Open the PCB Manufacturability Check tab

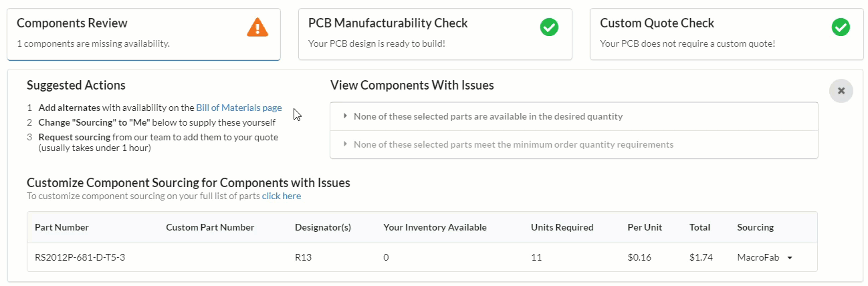pos(435,34)
